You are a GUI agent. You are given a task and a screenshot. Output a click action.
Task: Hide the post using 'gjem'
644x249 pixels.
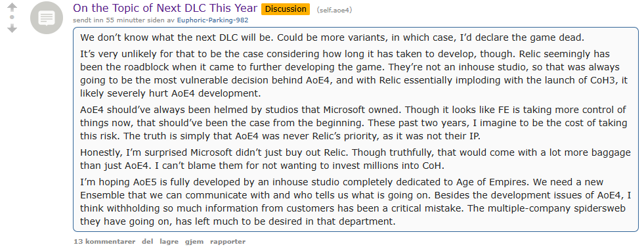click(x=194, y=242)
